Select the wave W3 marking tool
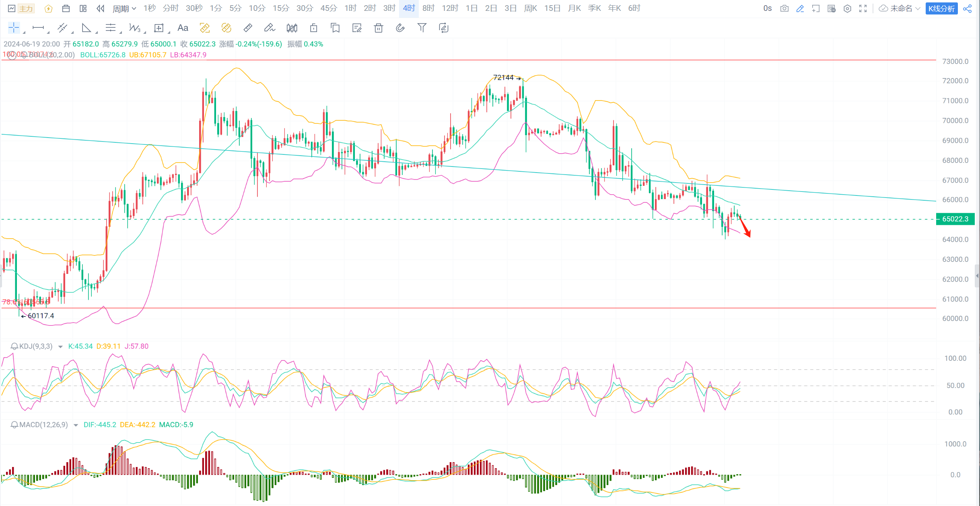Viewport: 980px width, 506px height. tap(134, 28)
